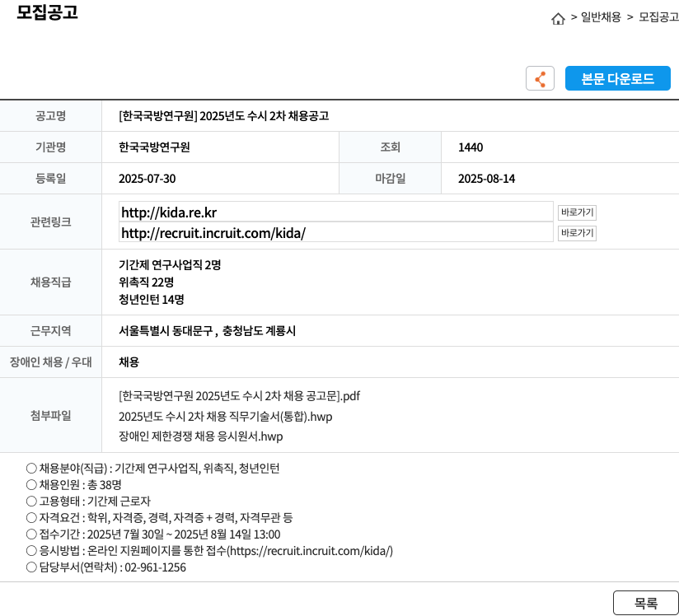Click the 첨부파일 row label
Viewport: 679px width, 616px height.
50,416
